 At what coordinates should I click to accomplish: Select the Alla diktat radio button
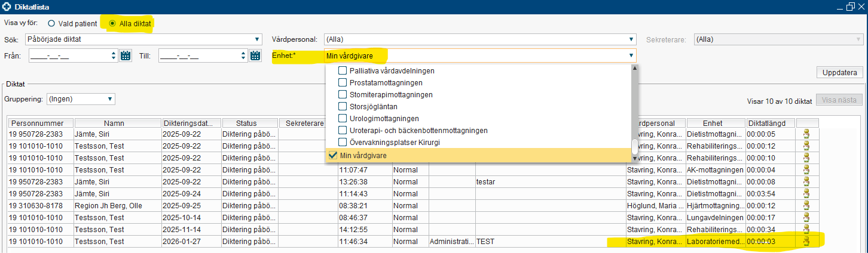point(112,24)
